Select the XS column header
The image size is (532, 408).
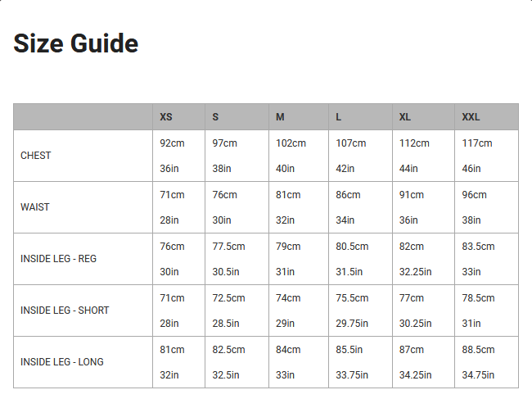coord(166,117)
